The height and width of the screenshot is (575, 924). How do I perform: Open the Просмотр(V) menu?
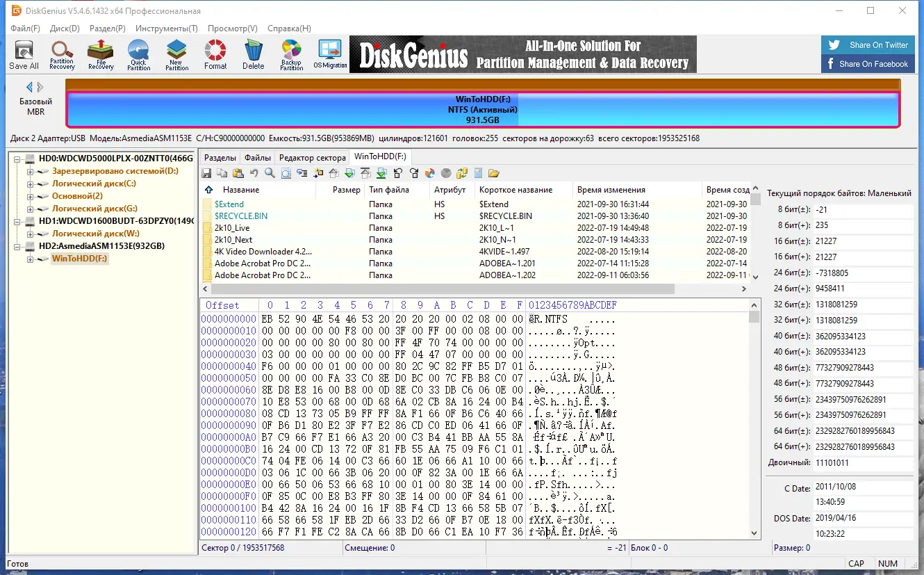coord(233,29)
